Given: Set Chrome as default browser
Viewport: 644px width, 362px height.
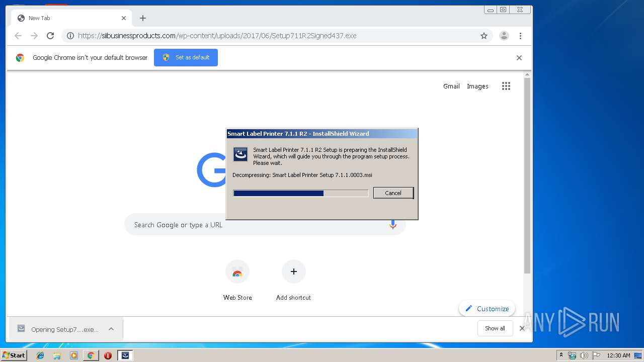Looking at the screenshot, I should point(186,57).
